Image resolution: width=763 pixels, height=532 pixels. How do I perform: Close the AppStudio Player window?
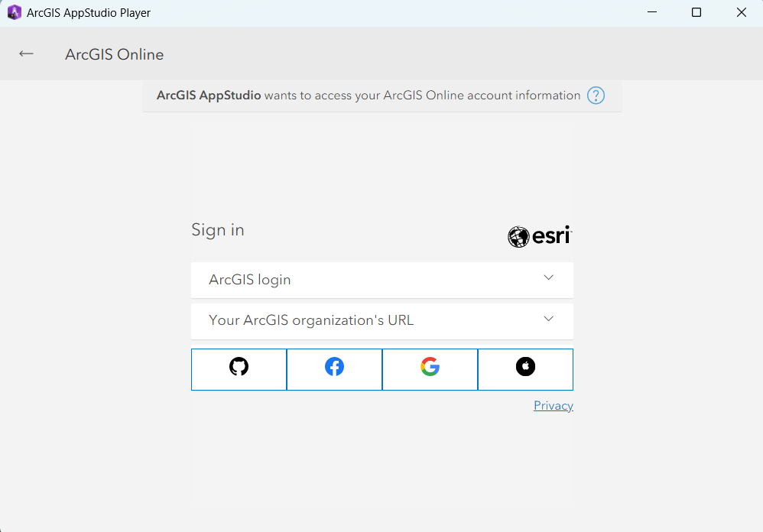[741, 12]
